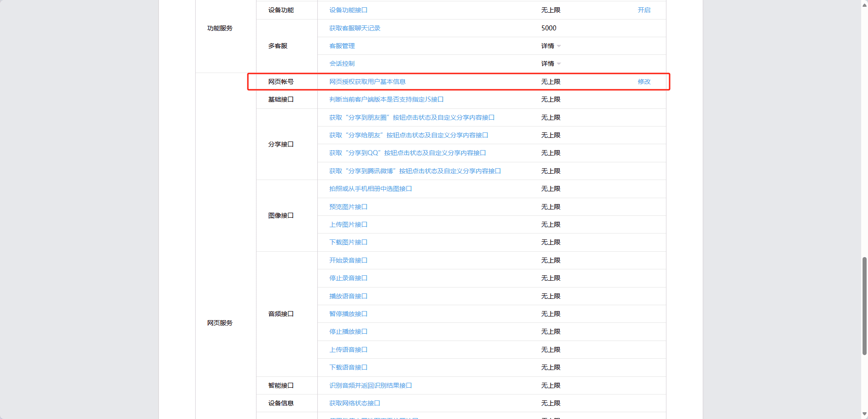
Task: Select the 多客服 group label
Action: tap(278, 46)
